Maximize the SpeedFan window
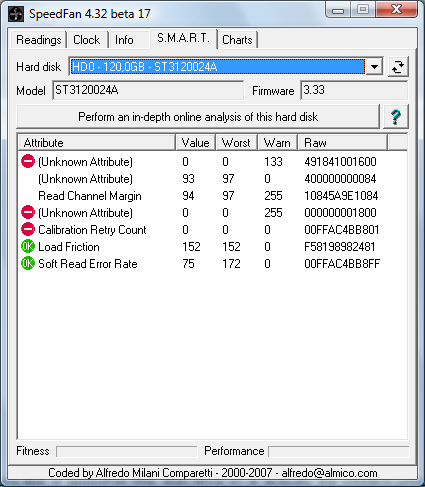This screenshot has height=487, width=425. click(362, 10)
